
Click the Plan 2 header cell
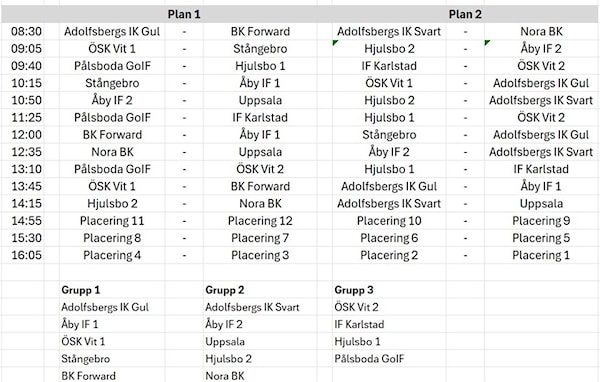pos(465,15)
